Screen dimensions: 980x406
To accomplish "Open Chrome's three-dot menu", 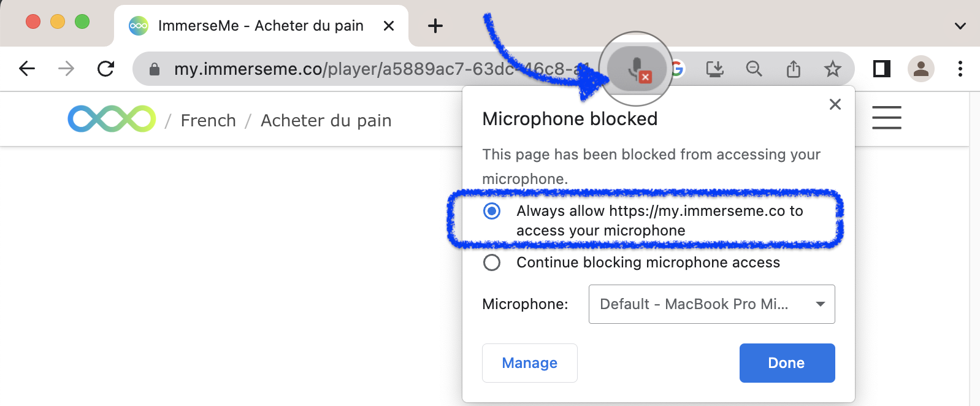I will tap(959, 68).
